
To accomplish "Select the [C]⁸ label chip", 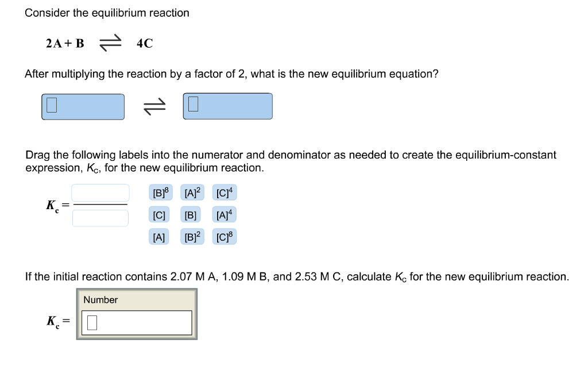I will tap(224, 236).
